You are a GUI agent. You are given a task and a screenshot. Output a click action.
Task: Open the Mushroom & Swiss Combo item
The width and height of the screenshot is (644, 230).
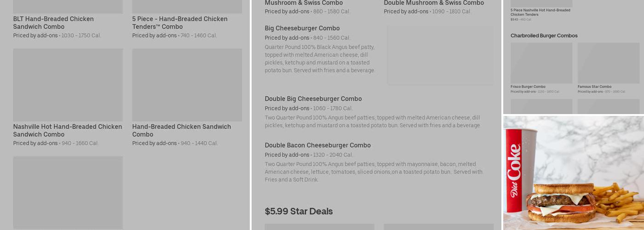[x=304, y=3]
